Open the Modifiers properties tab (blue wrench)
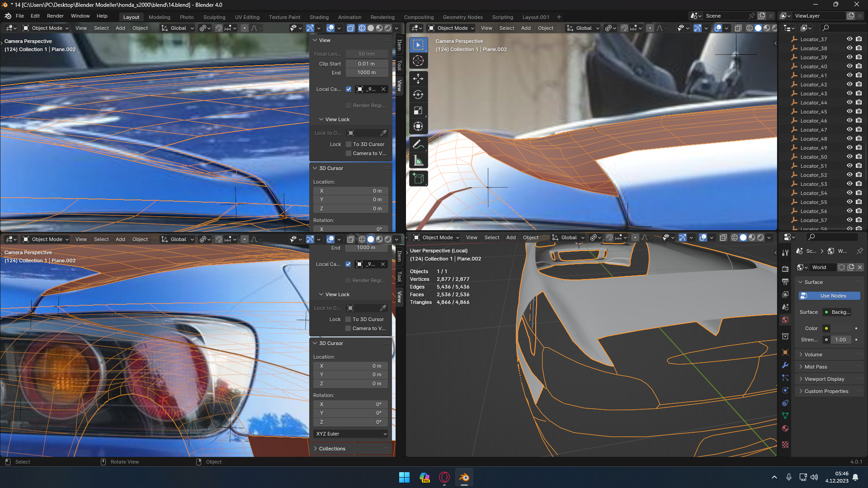This screenshot has width=868, height=488. click(785, 365)
